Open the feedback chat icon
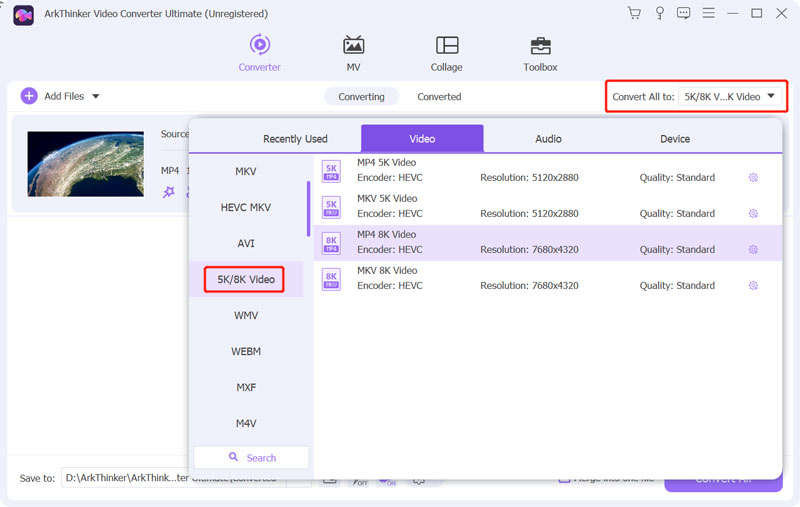The height and width of the screenshot is (507, 800). tap(683, 13)
